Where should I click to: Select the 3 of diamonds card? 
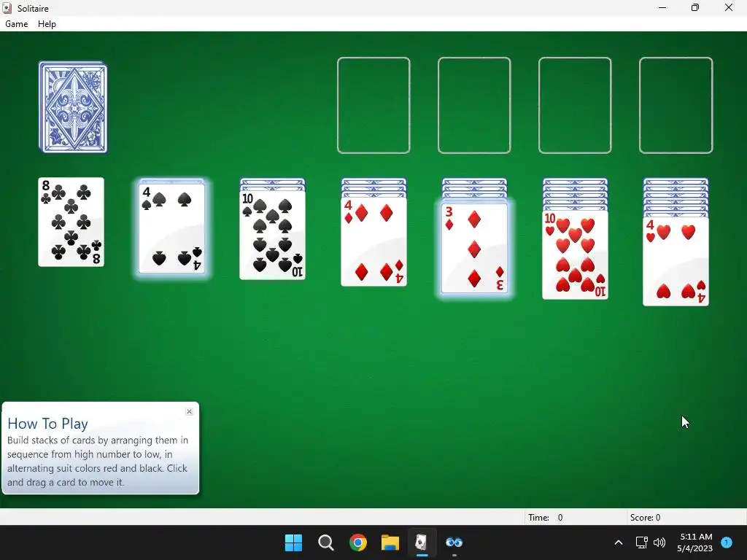474,248
